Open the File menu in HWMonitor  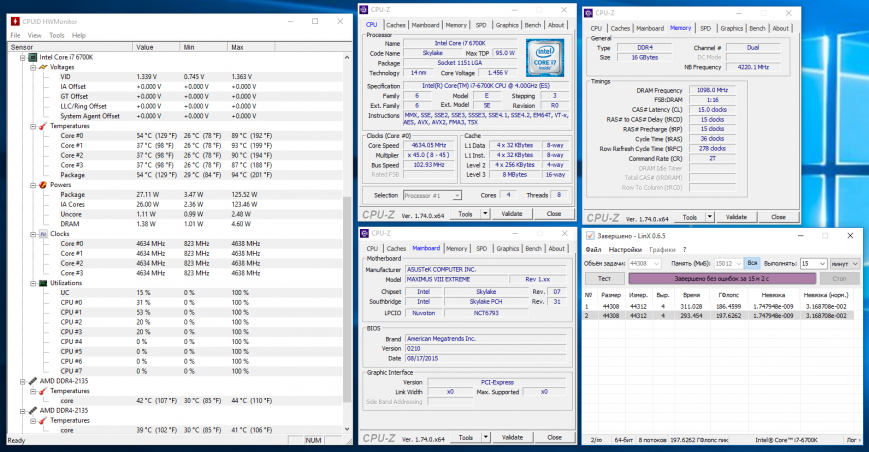tap(15, 35)
